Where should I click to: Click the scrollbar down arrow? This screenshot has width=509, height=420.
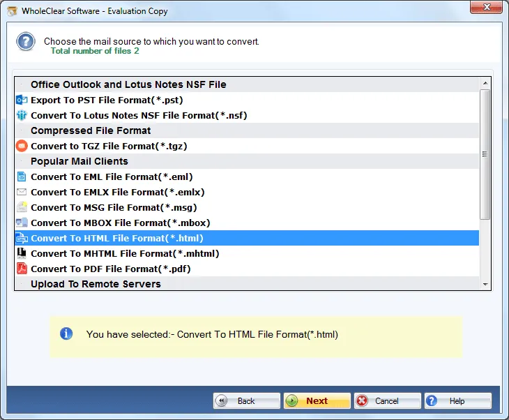[485, 284]
